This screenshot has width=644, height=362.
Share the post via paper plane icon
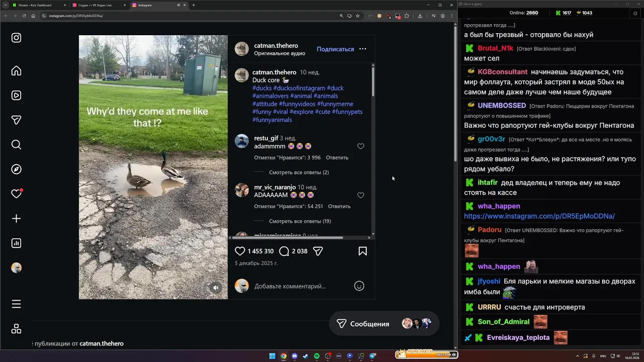point(317,251)
